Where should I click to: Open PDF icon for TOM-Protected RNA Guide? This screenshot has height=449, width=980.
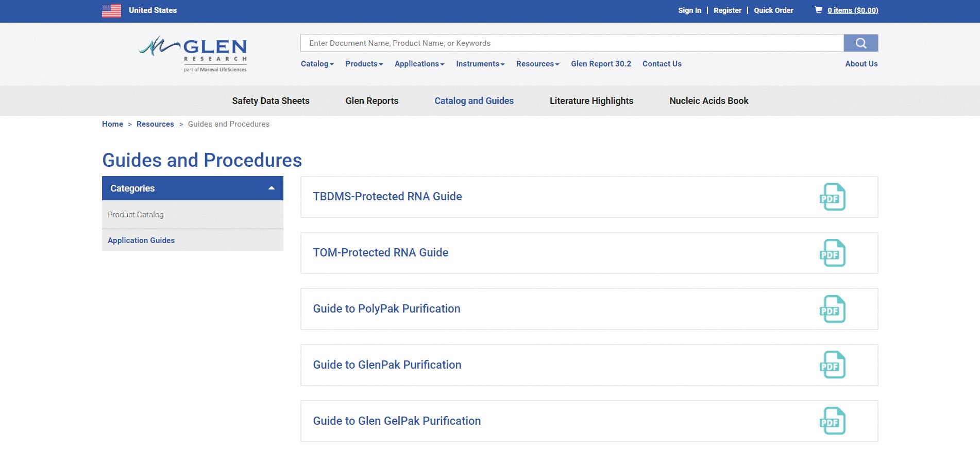tap(832, 253)
